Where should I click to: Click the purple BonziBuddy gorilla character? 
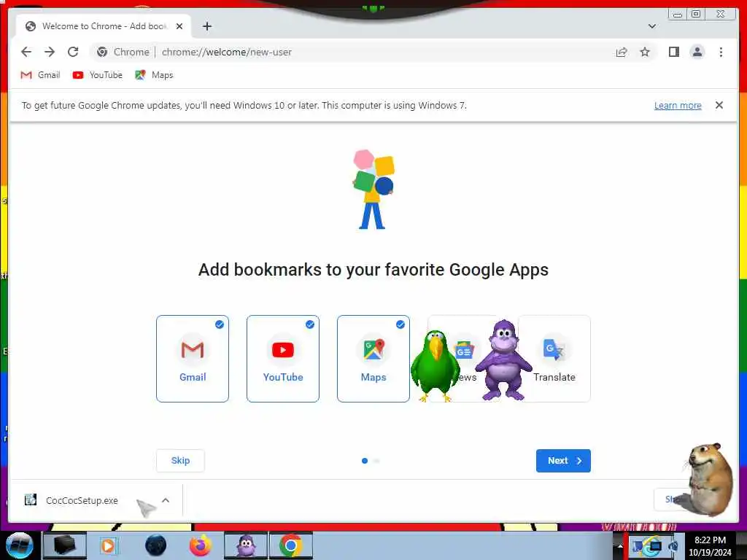tap(503, 359)
